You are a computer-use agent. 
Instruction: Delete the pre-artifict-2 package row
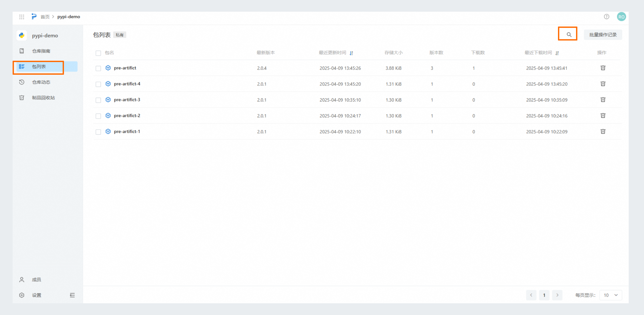click(x=603, y=115)
